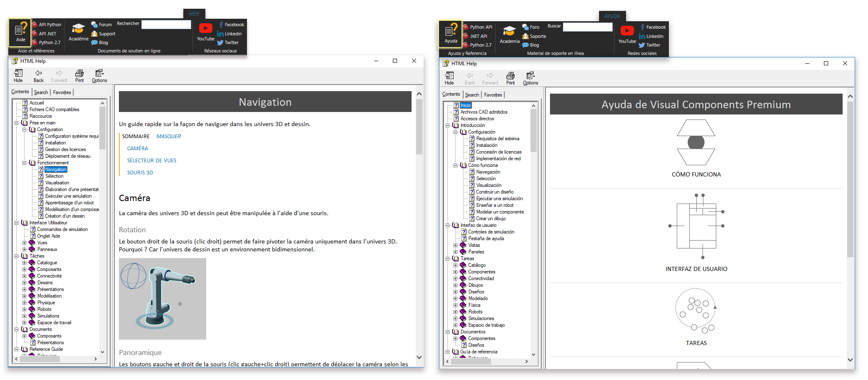This screenshot has width=868, height=380.
Task: Click the Aide help icon in French ribbon
Action: [x=20, y=32]
